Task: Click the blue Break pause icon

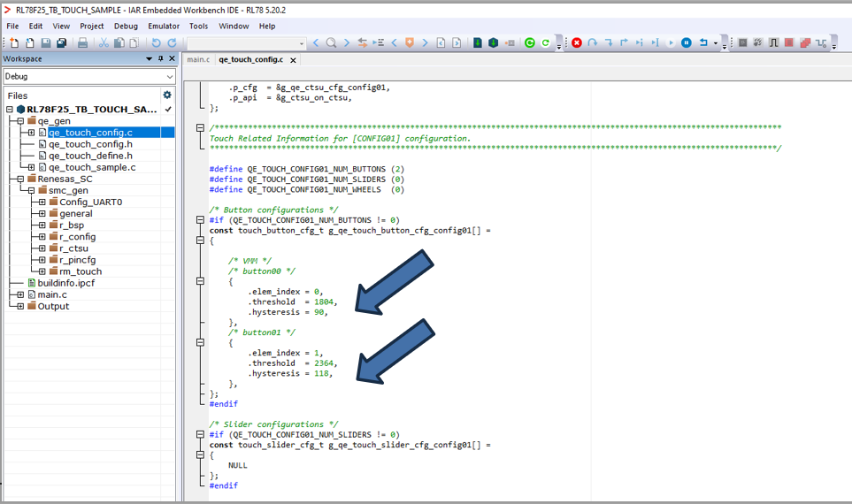Action: tap(686, 42)
